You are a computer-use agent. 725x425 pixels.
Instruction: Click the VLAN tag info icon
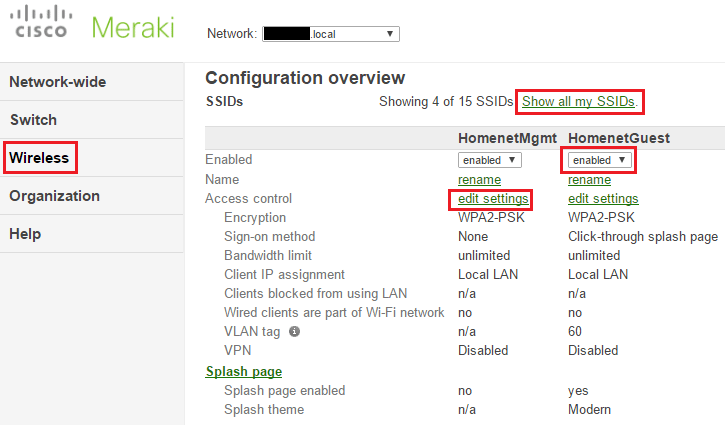click(x=295, y=332)
